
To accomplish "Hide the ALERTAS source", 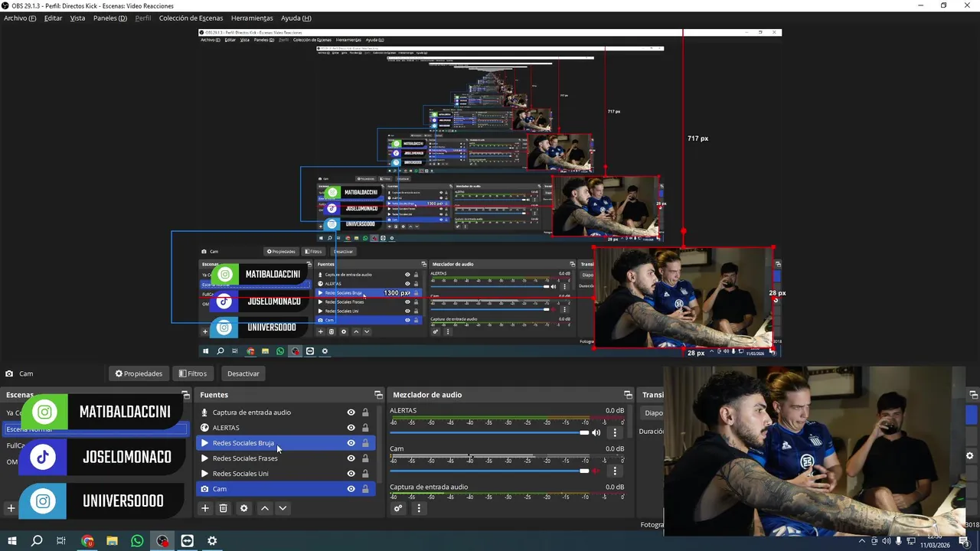I will [351, 428].
